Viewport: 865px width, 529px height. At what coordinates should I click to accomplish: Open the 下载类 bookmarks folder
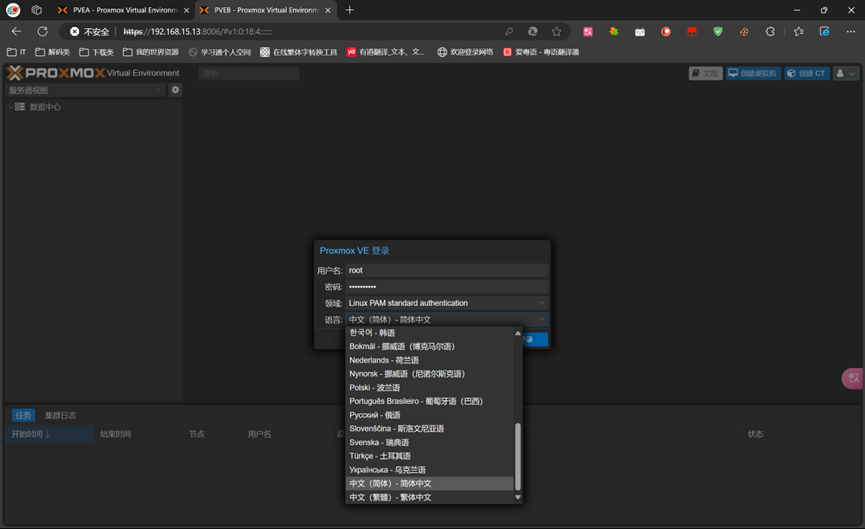click(96, 52)
